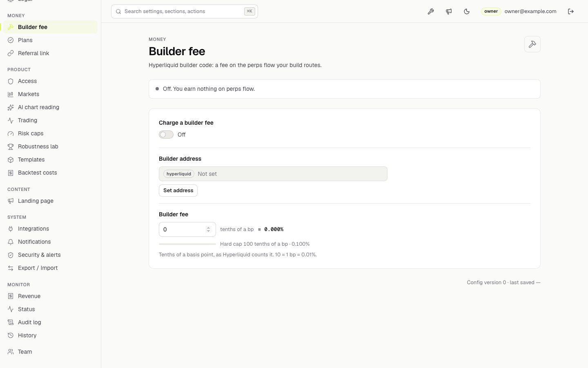
Task: Navigate to the Landing page section
Action: click(x=50, y=201)
